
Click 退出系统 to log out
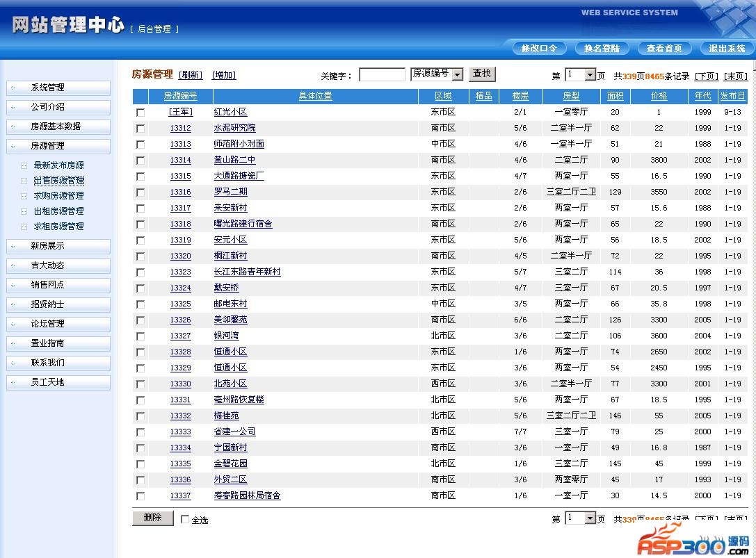click(x=727, y=48)
